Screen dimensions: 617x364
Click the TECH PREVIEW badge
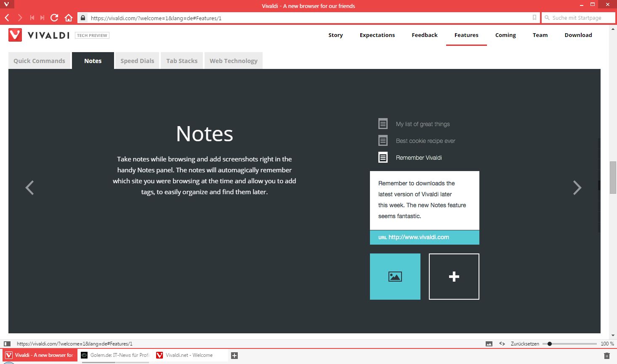(x=92, y=35)
